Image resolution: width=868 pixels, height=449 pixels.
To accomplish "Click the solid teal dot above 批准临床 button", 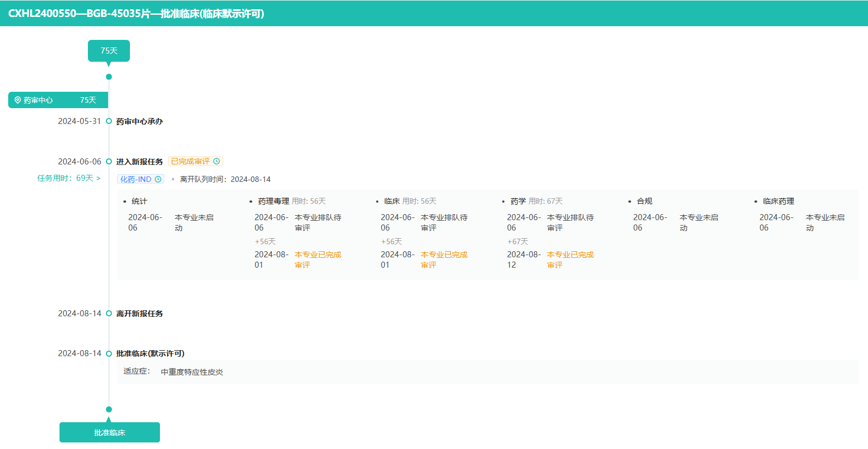I will [x=109, y=409].
